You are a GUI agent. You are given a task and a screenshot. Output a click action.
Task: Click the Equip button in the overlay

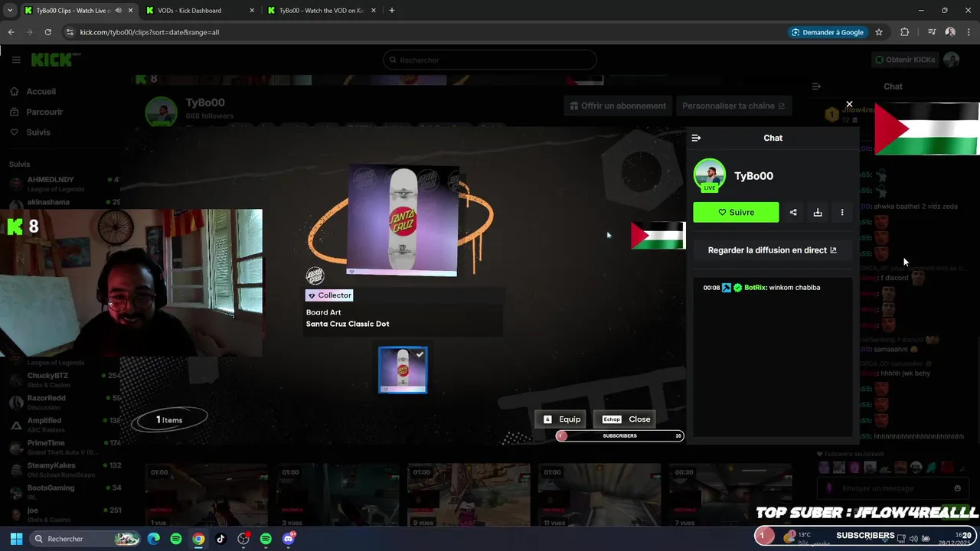coord(563,419)
